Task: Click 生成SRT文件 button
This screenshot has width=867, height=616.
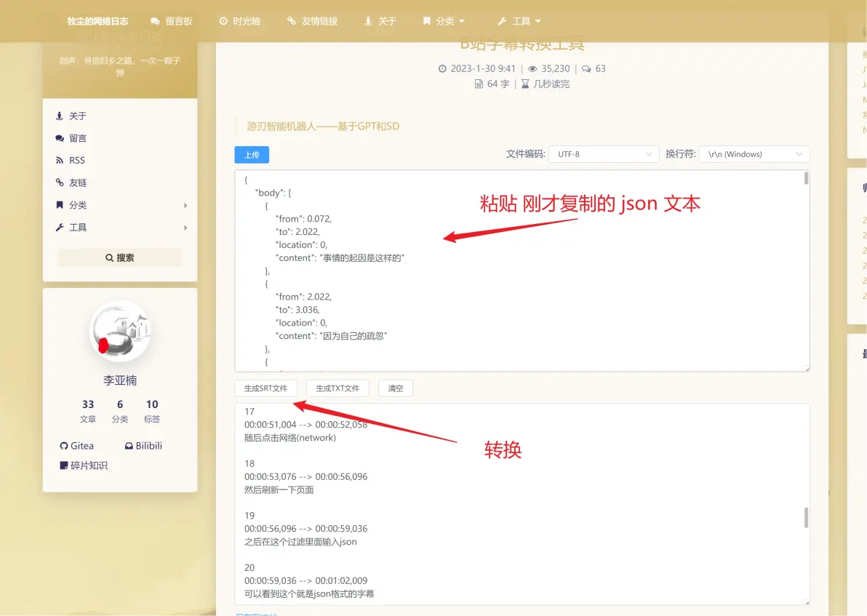Action: (266, 388)
